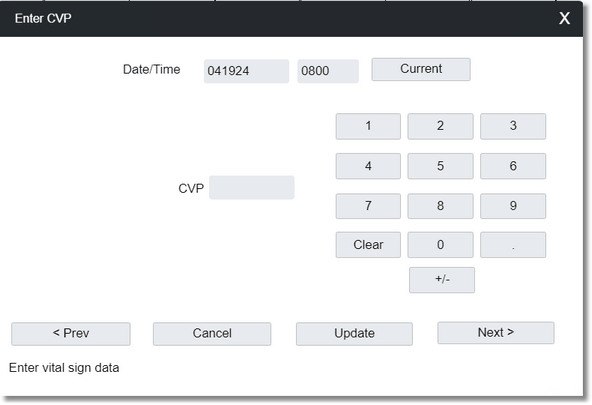This screenshot has height=405, width=592.
Task: Select the 4 key on keypad
Action: (x=368, y=166)
